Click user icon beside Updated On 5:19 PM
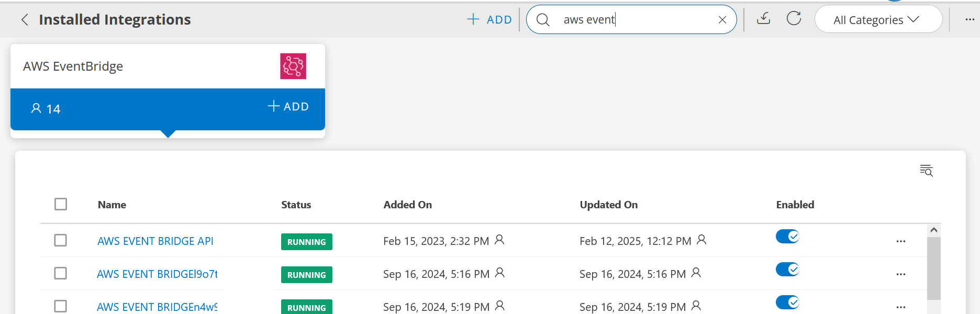The image size is (980, 314). pos(696,306)
